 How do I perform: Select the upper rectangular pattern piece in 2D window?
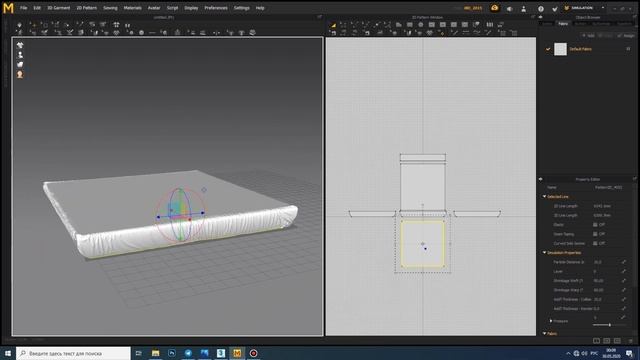point(422,186)
